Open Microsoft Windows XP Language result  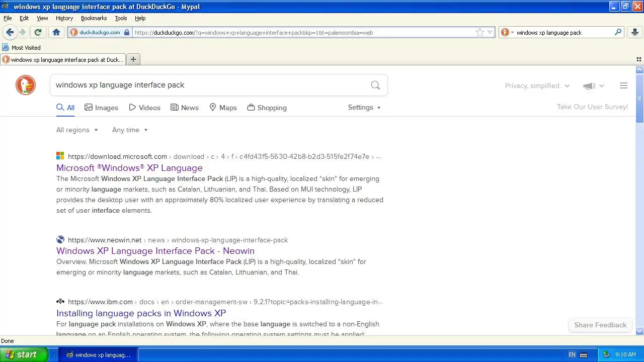[x=129, y=168]
